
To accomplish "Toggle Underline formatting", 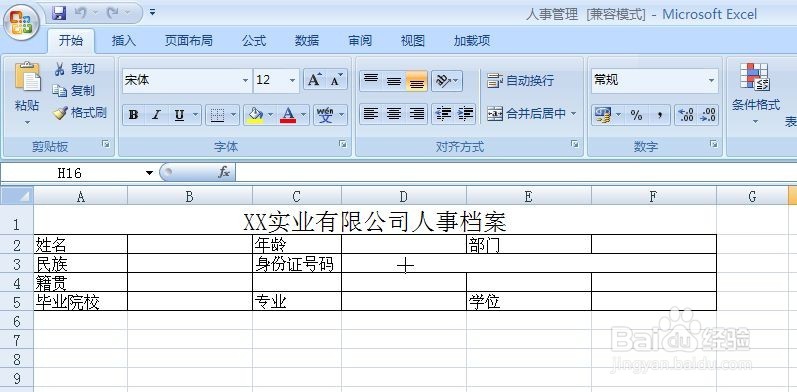I will (x=179, y=115).
